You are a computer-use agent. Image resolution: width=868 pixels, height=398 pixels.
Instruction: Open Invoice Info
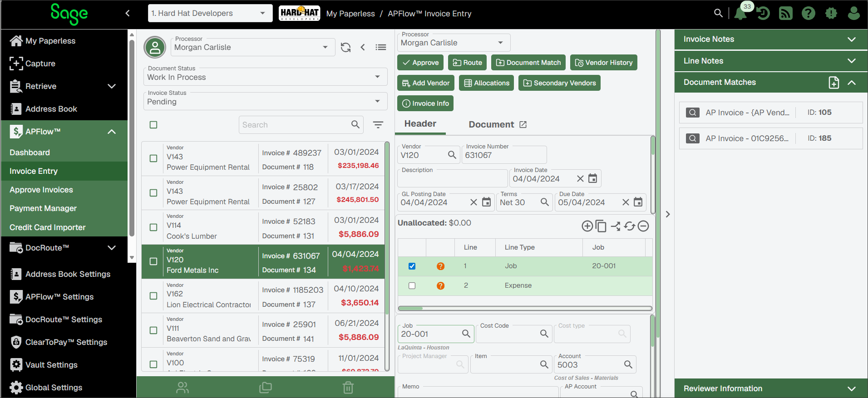425,103
